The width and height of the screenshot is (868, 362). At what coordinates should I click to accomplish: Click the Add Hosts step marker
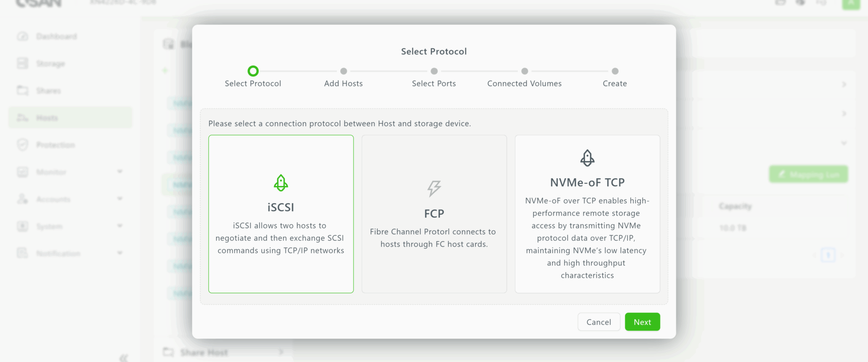coord(344,71)
